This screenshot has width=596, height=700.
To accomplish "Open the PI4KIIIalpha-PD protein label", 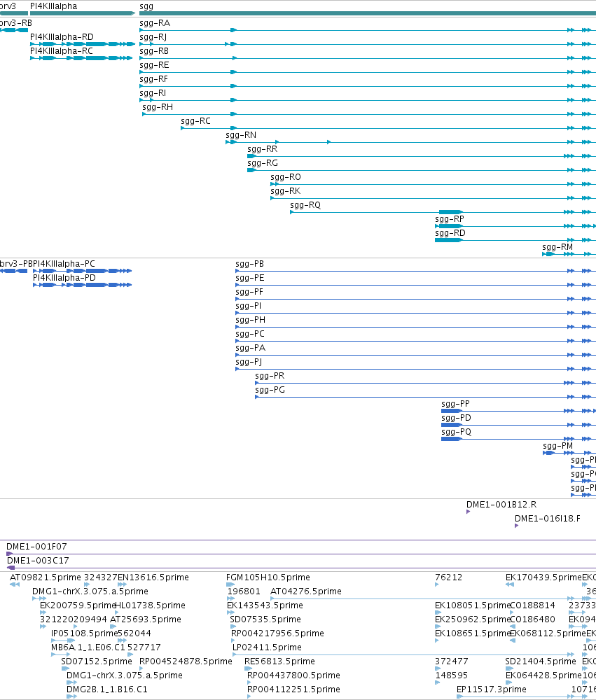I will 64,278.
